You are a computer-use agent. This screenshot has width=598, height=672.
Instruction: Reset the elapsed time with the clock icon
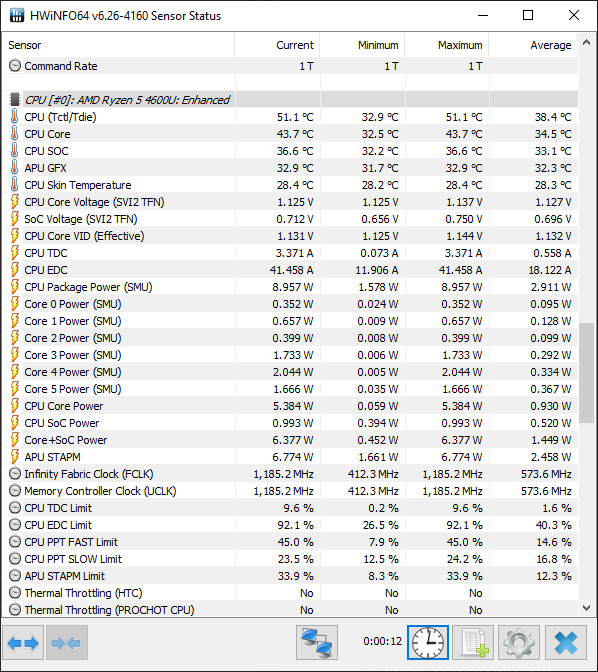point(428,642)
